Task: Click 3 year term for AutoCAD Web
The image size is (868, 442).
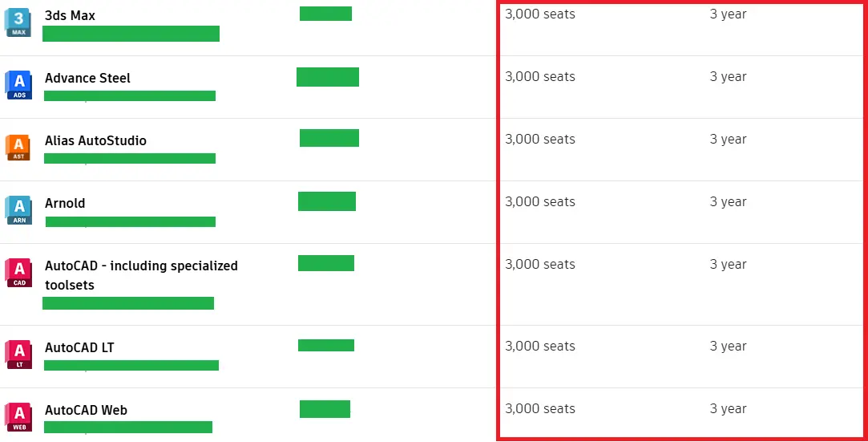Action: 728,409
